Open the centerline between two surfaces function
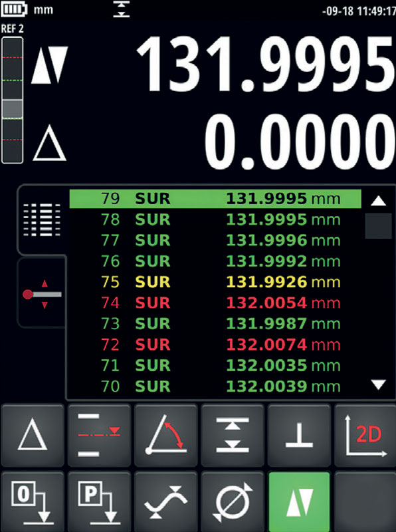396x532 pixels. click(99, 435)
